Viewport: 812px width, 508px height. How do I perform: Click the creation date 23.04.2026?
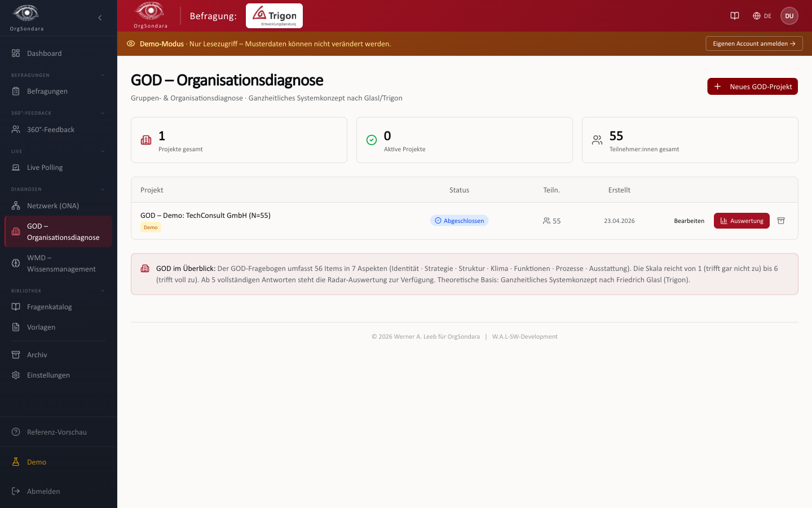(619, 221)
